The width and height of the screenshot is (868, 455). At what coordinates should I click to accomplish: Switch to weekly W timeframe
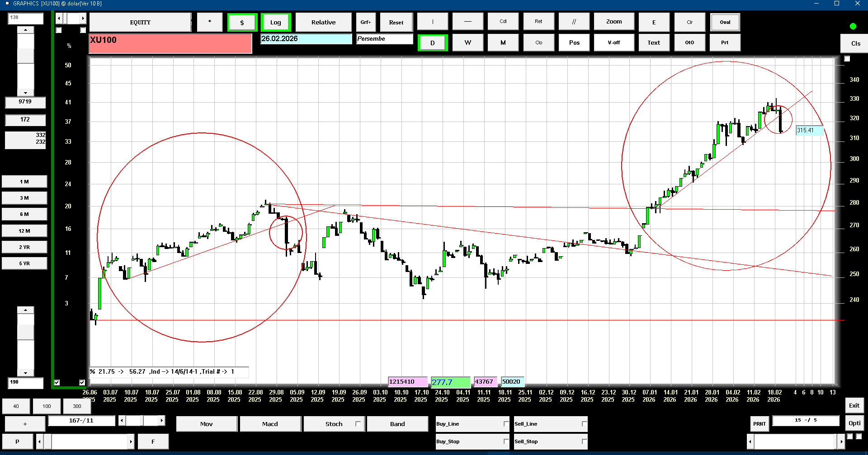(x=468, y=42)
